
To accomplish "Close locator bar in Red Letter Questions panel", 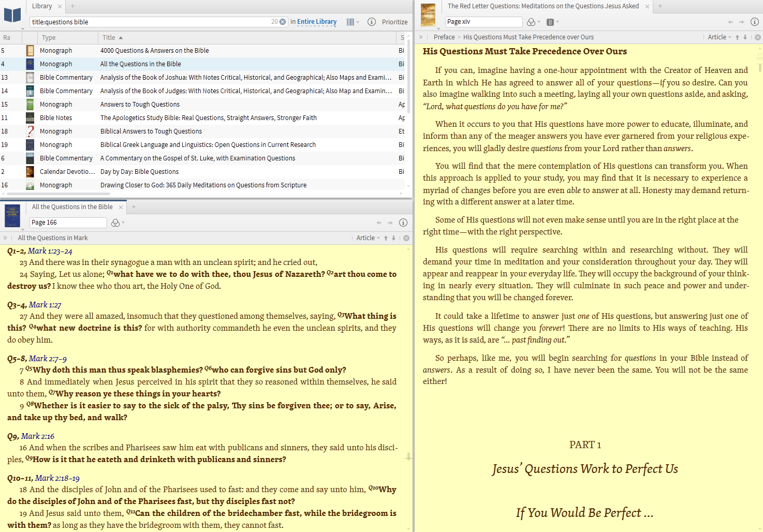I will click(x=758, y=37).
